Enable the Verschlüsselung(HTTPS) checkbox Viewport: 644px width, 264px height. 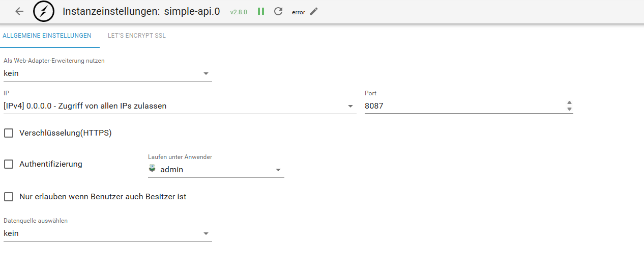pyautogui.click(x=9, y=133)
